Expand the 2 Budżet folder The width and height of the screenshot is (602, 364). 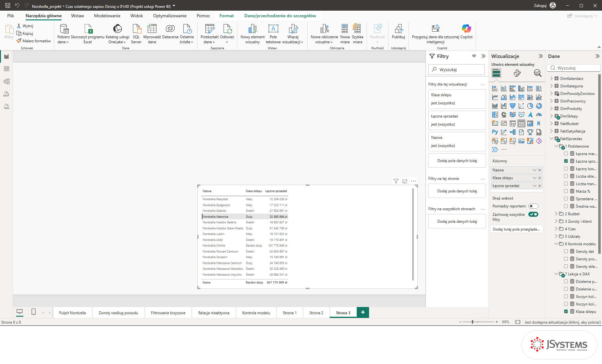tap(556, 214)
